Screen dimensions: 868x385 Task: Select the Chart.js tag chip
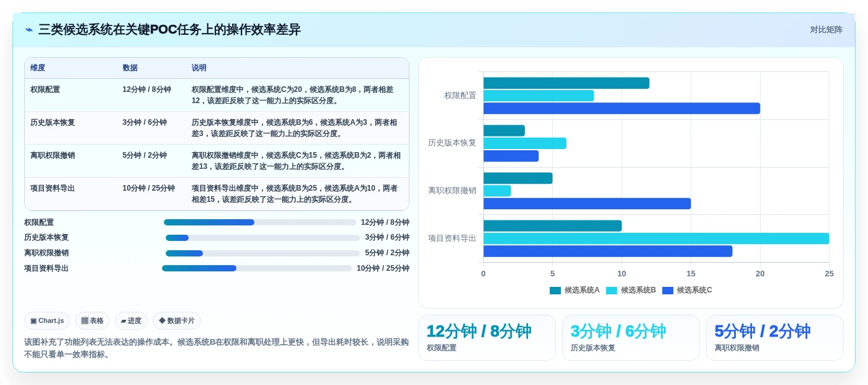point(47,321)
